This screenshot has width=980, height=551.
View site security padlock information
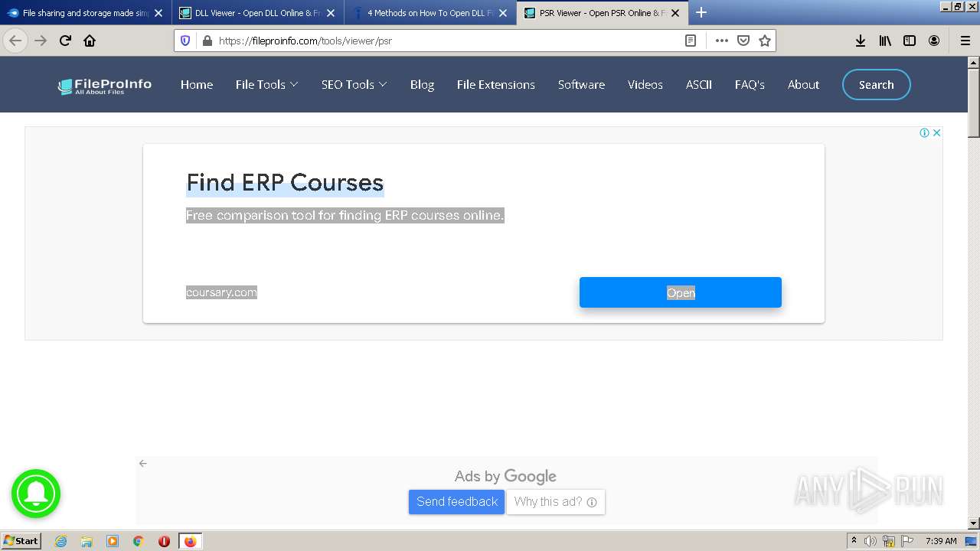coord(206,41)
